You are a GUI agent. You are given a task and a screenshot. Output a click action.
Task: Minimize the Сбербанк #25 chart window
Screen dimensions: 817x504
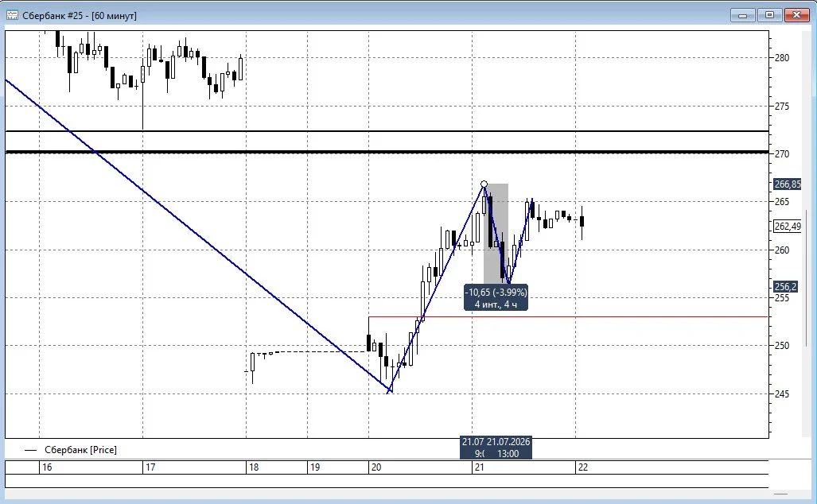click(x=742, y=15)
